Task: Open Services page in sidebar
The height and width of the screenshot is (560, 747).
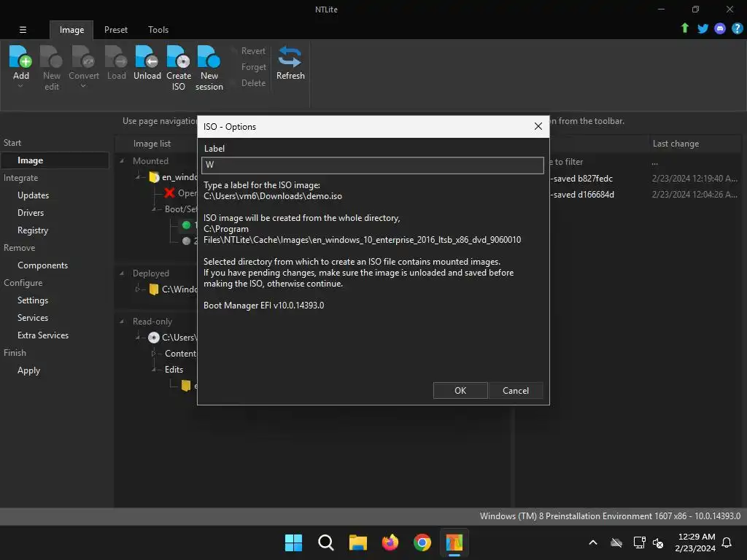Action: [x=33, y=318]
